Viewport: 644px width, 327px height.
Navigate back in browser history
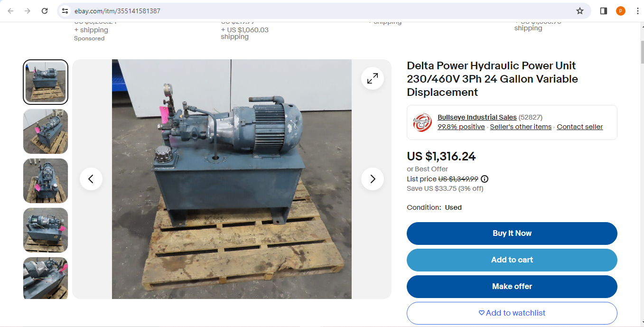click(x=11, y=11)
